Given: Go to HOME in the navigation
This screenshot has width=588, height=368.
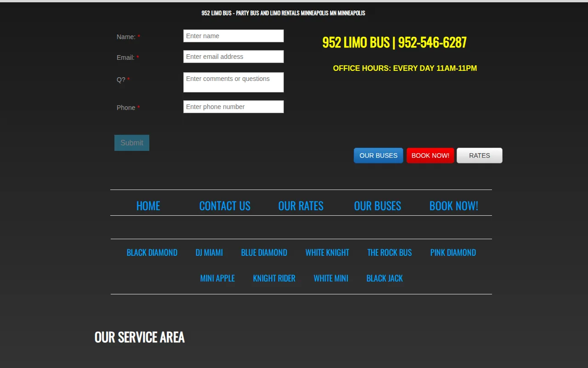Looking at the screenshot, I should pyautogui.click(x=148, y=206).
